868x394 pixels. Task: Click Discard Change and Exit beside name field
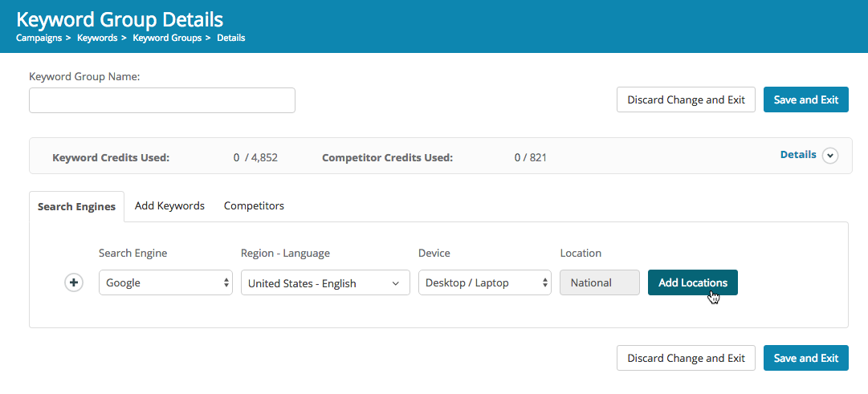tap(686, 100)
